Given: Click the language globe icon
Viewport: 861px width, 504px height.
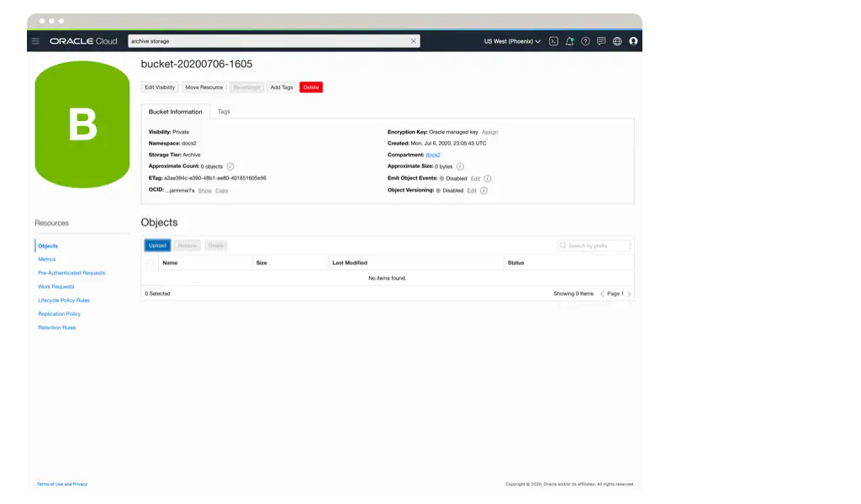Looking at the screenshot, I should coord(617,41).
